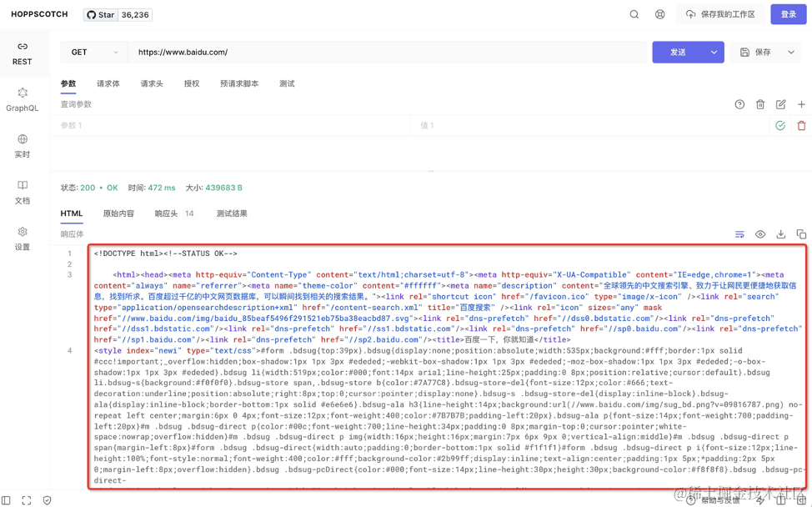The image size is (812, 507).
Task: Click the 200 status value
Action: pos(88,188)
